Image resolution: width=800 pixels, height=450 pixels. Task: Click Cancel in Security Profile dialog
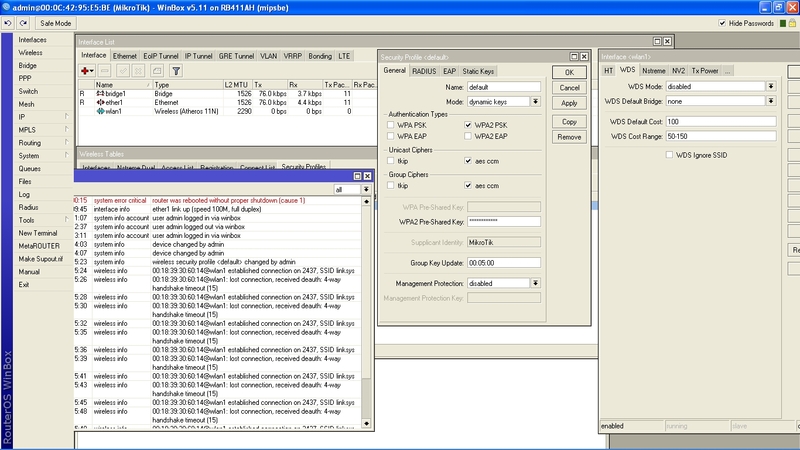point(569,88)
